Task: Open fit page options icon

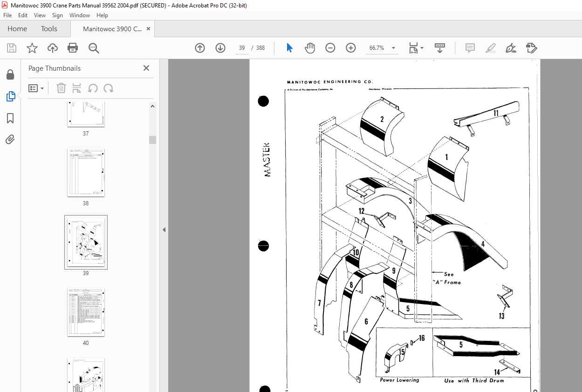Action: [416, 48]
